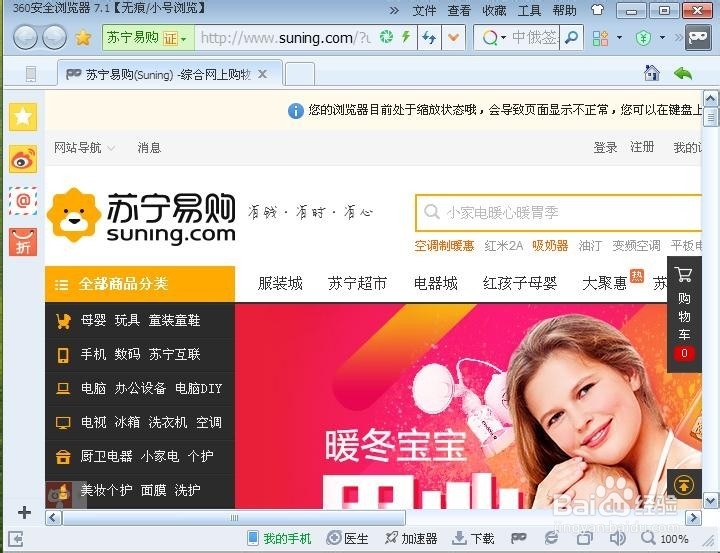Screen dimensions: 720x553
Task: Click the incognito mask icon in toolbar
Action: pos(698,38)
